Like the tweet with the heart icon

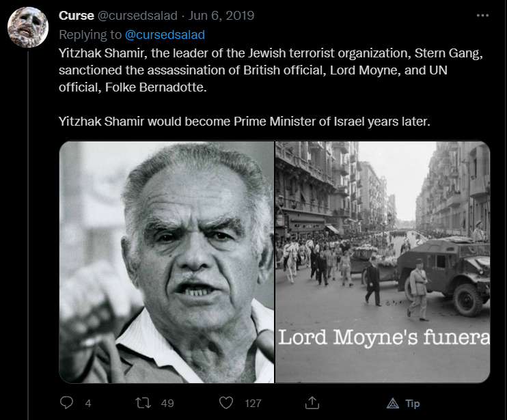click(x=226, y=403)
